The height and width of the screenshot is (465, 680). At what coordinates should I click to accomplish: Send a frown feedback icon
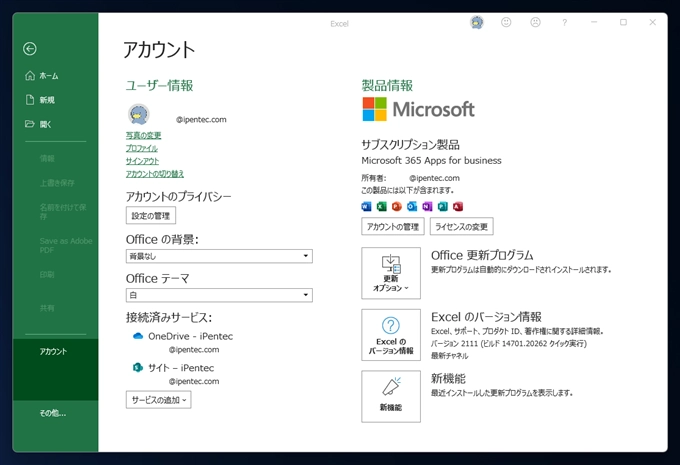(536, 22)
